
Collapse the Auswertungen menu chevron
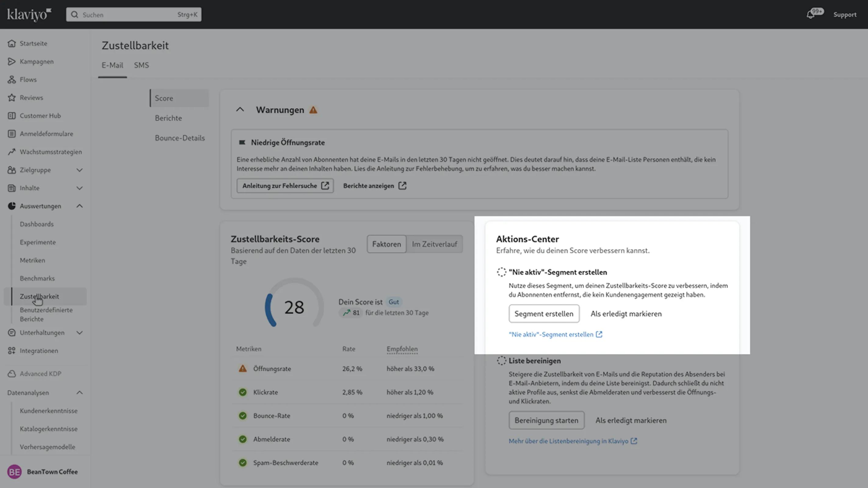80,206
